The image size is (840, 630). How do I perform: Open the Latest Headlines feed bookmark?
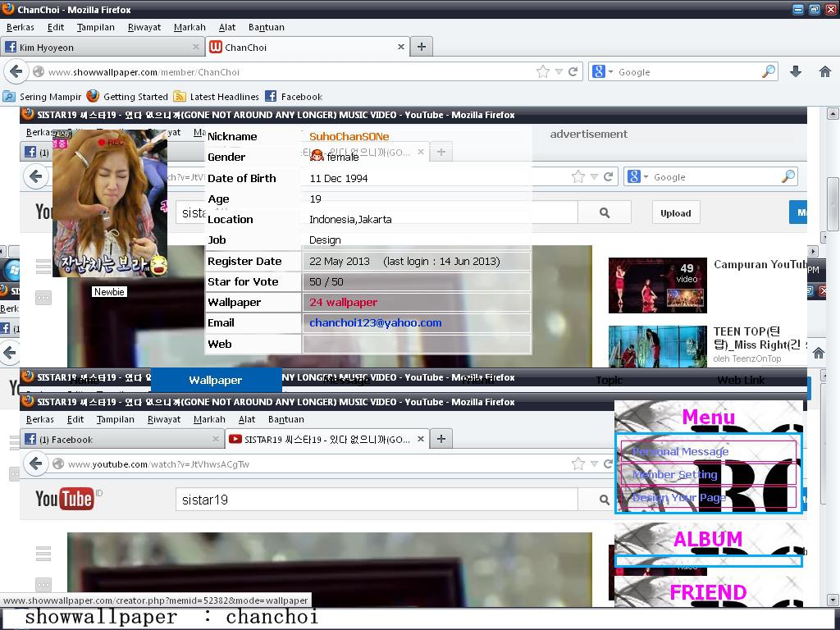(x=217, y=97)
